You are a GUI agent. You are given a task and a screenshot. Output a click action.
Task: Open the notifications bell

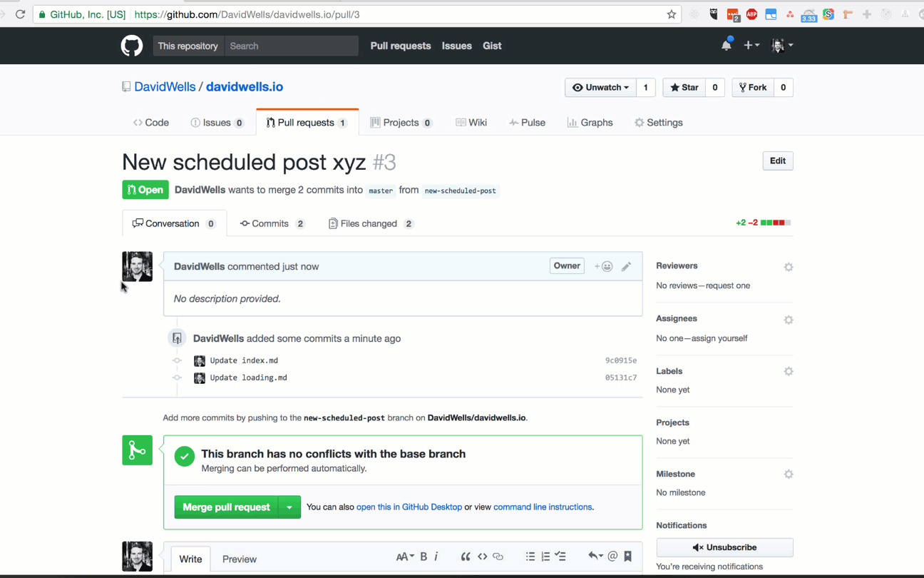pos(726,45)
